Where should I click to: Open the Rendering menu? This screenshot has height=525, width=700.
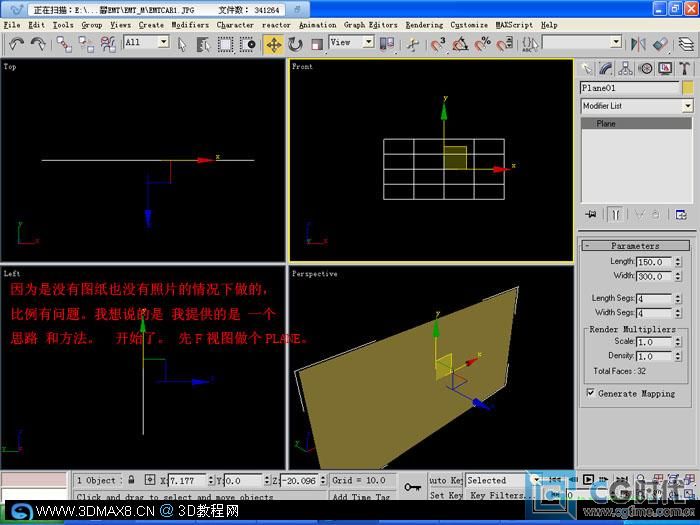point(424,25)
